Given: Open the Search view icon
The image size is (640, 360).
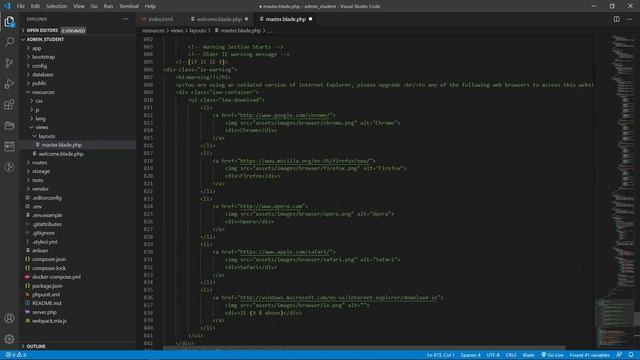Looking at the screenshot, I should point(9,42).
